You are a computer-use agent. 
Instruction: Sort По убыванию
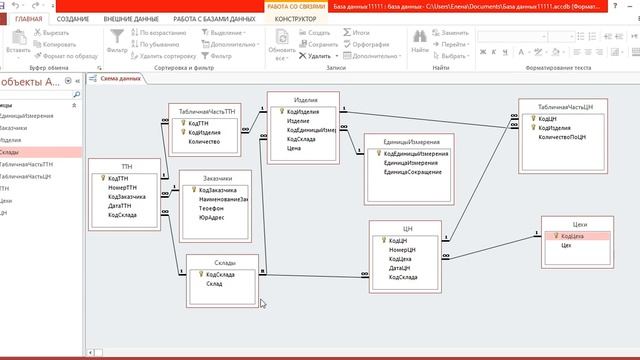tap(155, 44)
